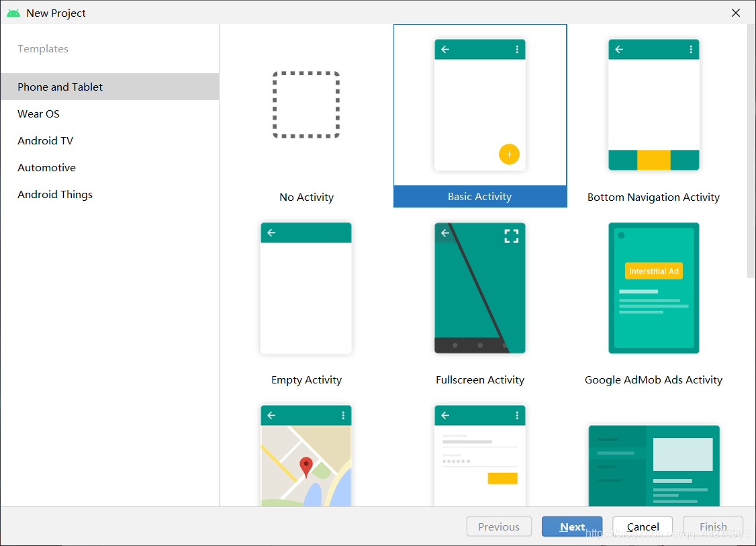Choose the Google AdMob Ads Activity thumbnail
The image size is (756, 546).
coord(654,288)
